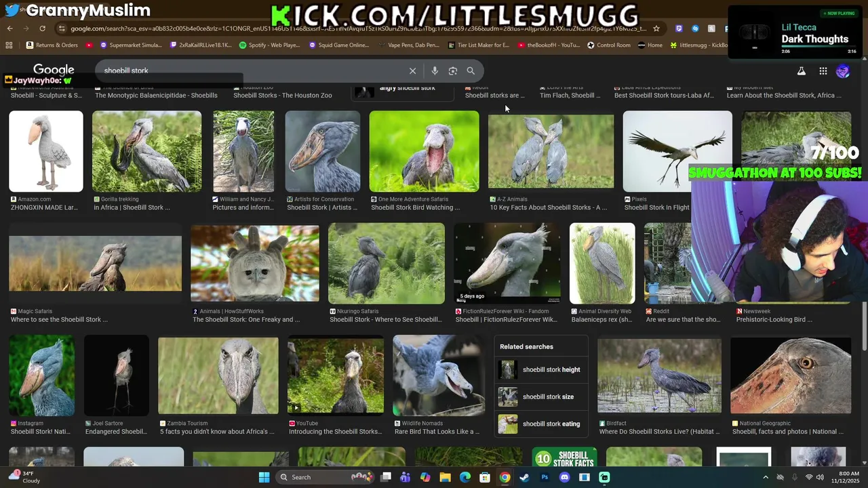
Task: Bookmark this page with the star icon
Action: coord(656,28)
